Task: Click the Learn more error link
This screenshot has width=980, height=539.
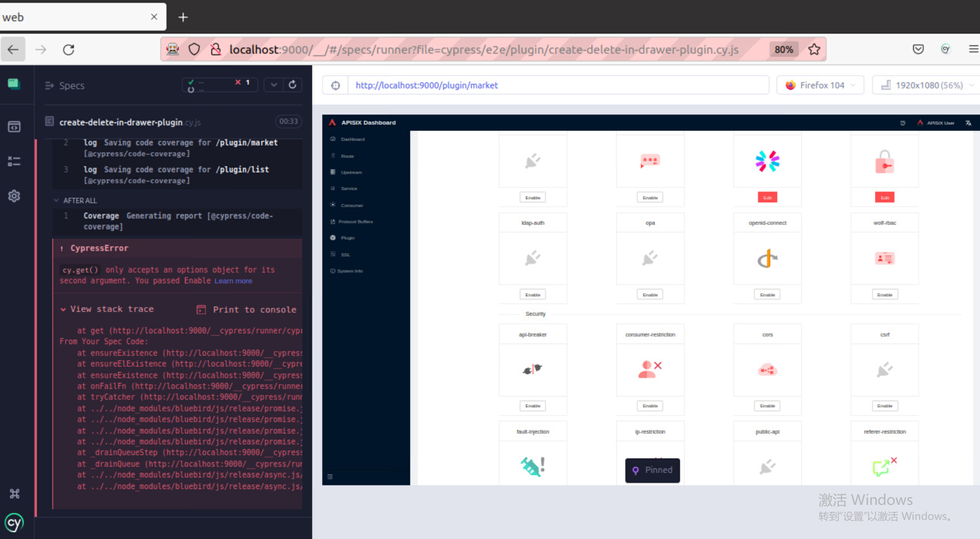Action: (233, 281)
